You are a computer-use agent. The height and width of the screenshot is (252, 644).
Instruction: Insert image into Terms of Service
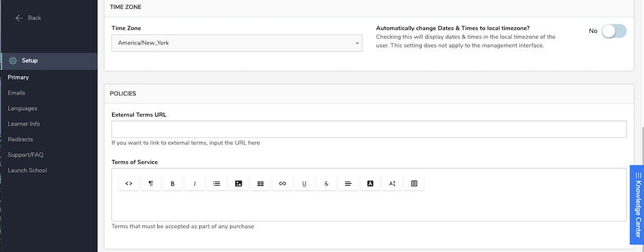click(239, 184)
